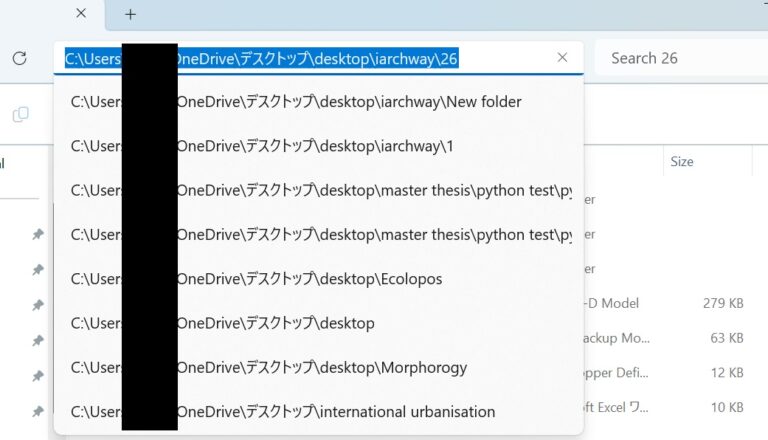Close the current File Explorer tab
Image resolution: width=768 pixels, height=440 pixels.
coord(81,14)
